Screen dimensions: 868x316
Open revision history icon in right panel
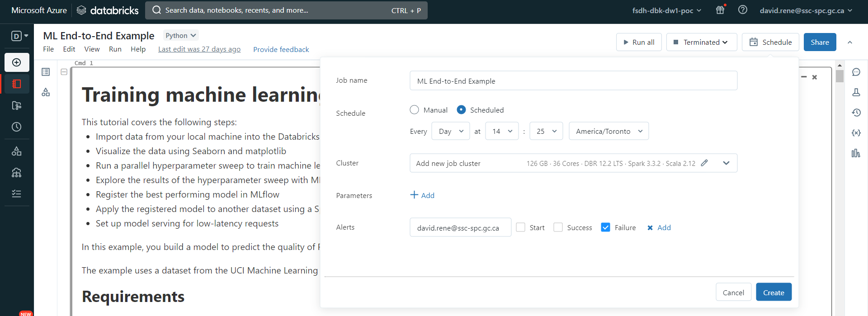point(856,113)
